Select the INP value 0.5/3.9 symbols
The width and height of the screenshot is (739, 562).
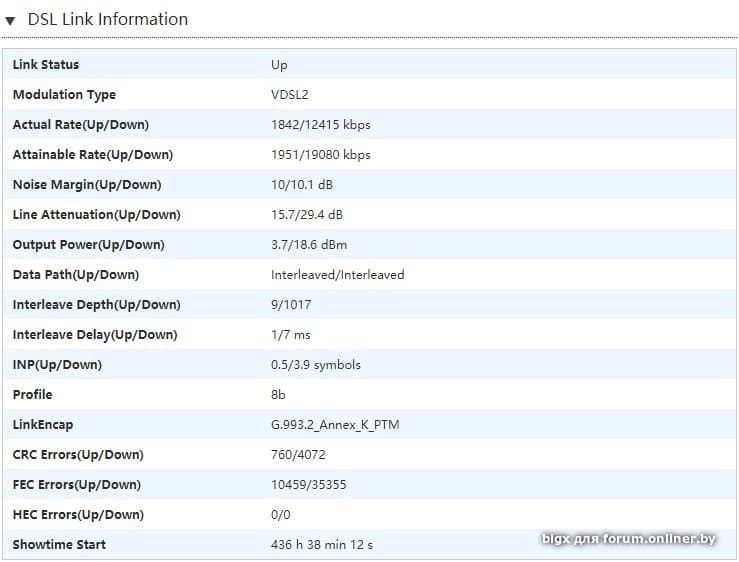click(315, 365)
